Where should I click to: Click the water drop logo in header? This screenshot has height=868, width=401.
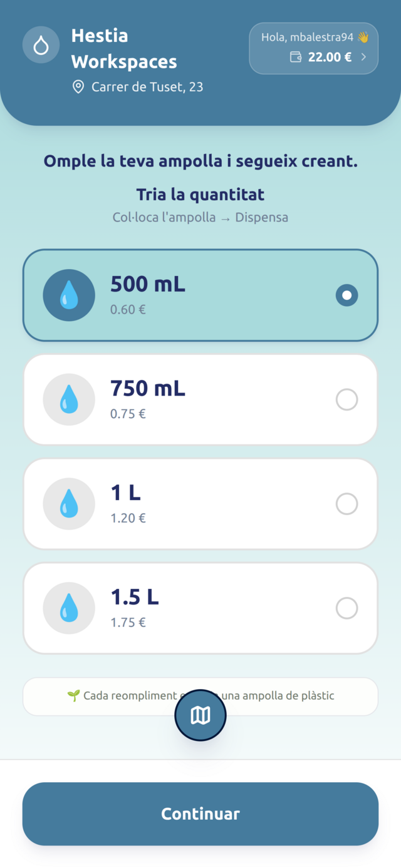(41, 46)
